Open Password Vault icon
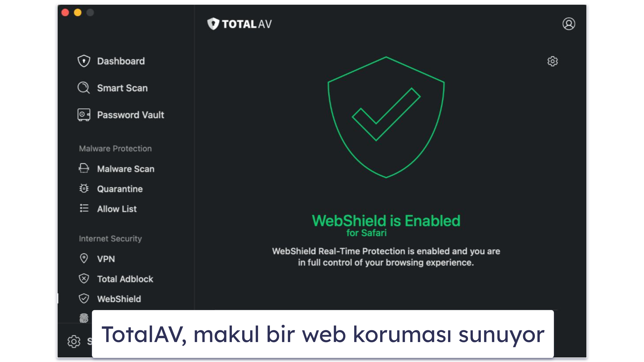644x362 pixels. pyautogui.click(x=84, y=115)
